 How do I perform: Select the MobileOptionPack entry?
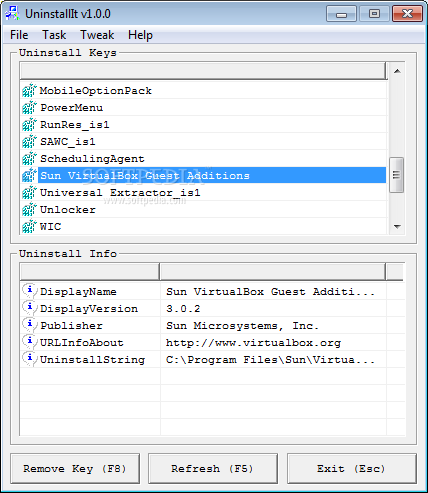pos(96,91)
